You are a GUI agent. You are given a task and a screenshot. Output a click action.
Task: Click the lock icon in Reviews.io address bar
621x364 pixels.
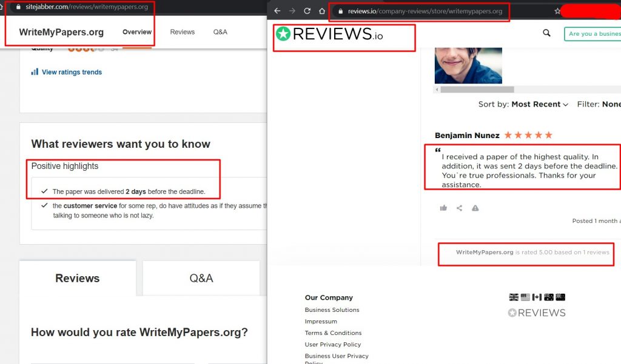340,11
